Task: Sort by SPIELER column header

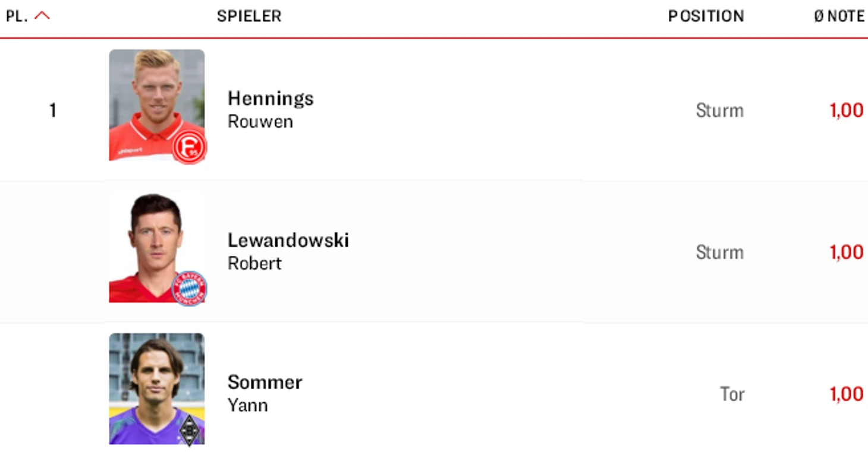Action: coord(249,16)
